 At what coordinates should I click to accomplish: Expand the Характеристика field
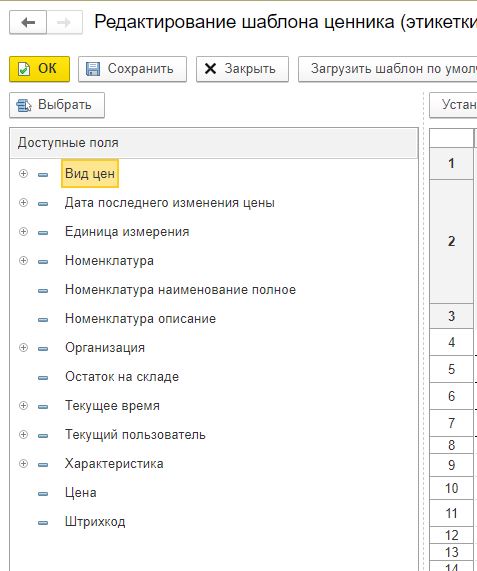pos(23,464)
